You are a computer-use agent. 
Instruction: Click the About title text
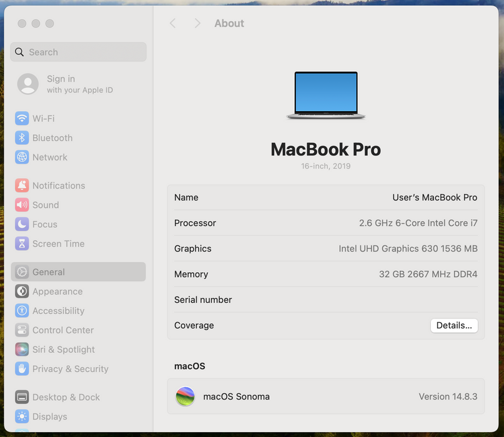(x=229, y=23)
